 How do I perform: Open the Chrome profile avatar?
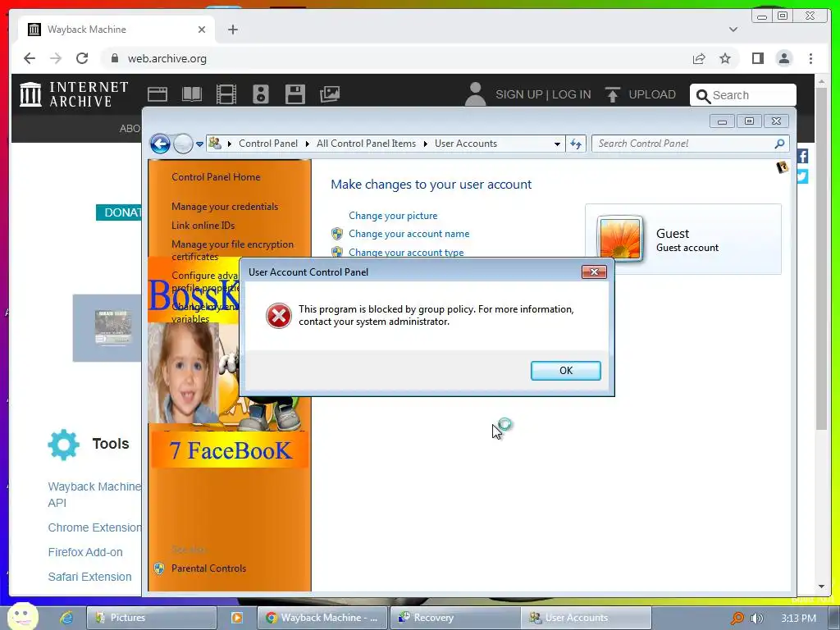tap(784, 58)
